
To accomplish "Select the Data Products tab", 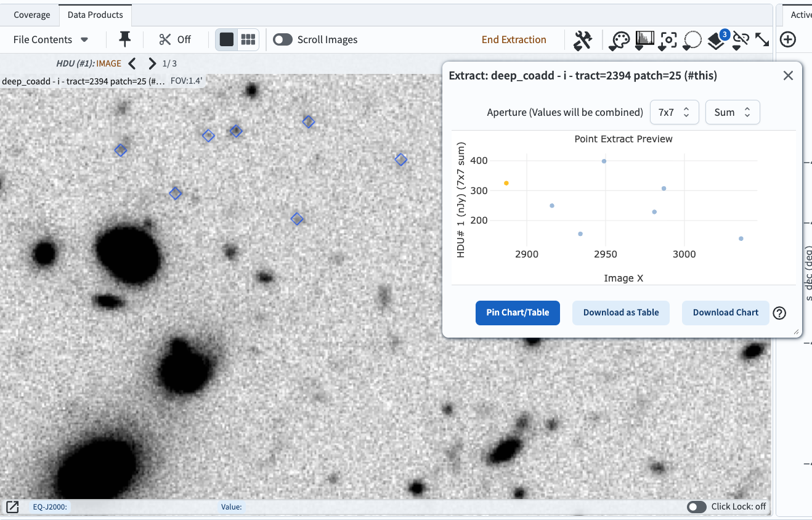I will point(95,15).
